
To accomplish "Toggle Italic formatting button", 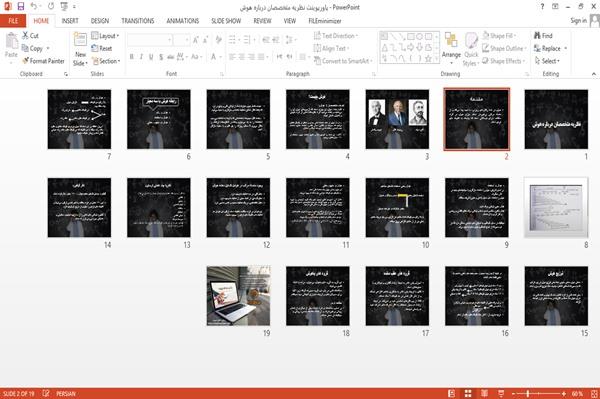I will tap(141, 57).
